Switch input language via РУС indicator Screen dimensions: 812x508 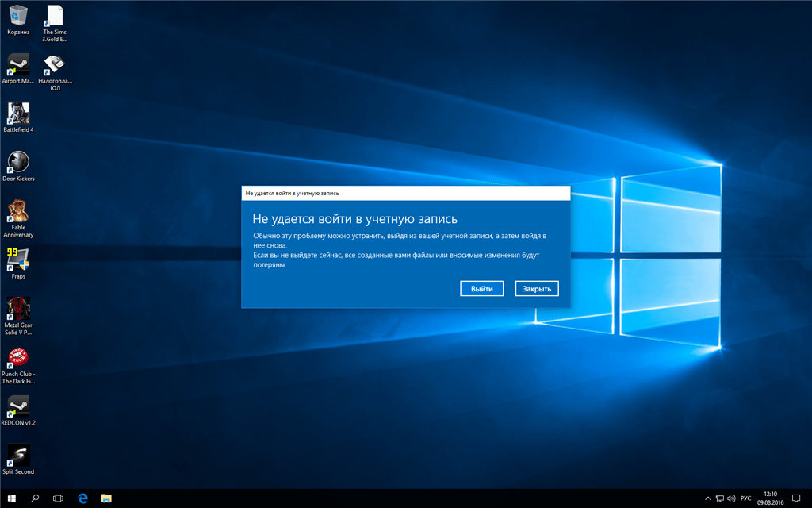(745, 498)
